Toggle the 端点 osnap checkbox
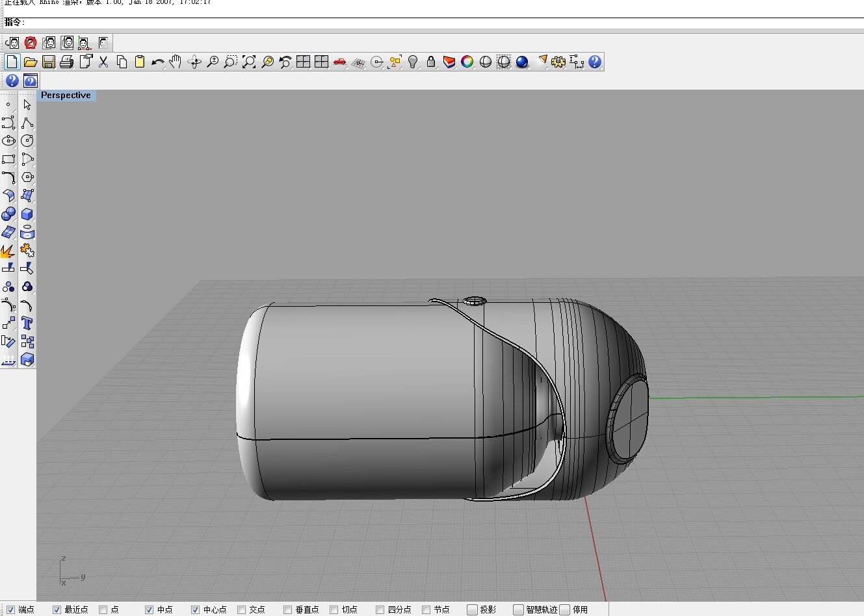Viewport: 864px width, 616px height. 10,610
